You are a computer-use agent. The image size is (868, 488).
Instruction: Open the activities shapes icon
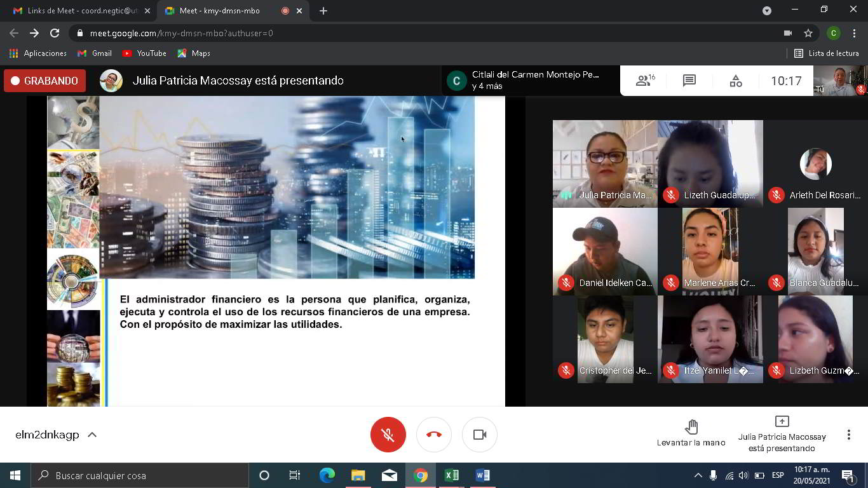pyautogui.click(x=735, y=81)
